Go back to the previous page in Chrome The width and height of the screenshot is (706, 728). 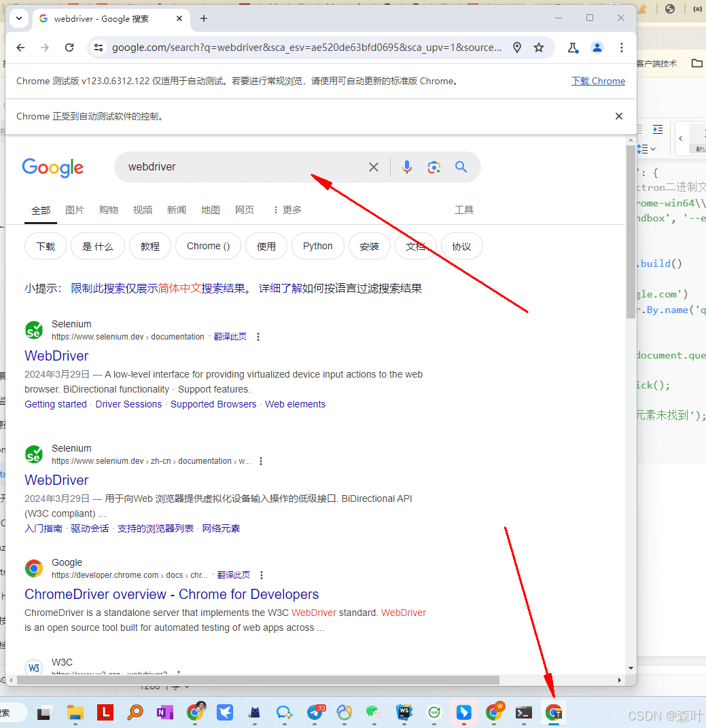click(20, 48)
